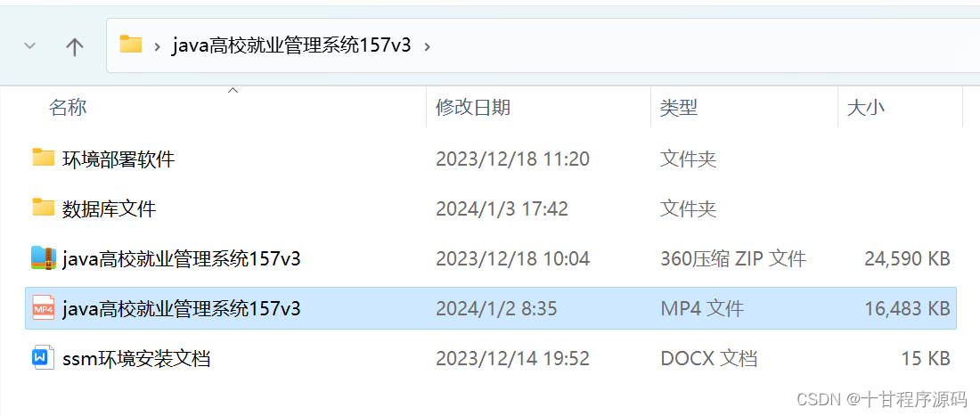The image size is (980, 416).
Task: Sort files by 名称 column header
Action: point(68,108)
